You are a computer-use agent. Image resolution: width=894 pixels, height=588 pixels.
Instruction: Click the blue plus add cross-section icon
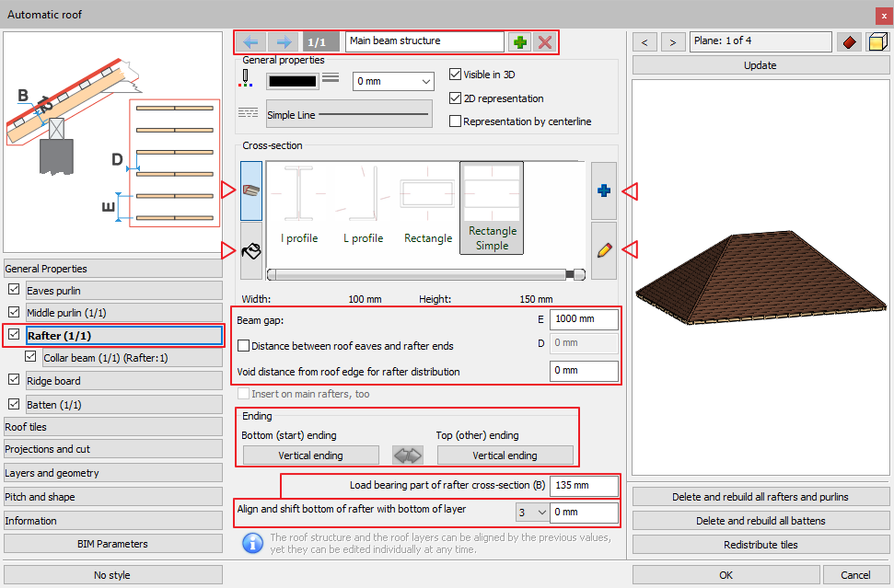605,190
